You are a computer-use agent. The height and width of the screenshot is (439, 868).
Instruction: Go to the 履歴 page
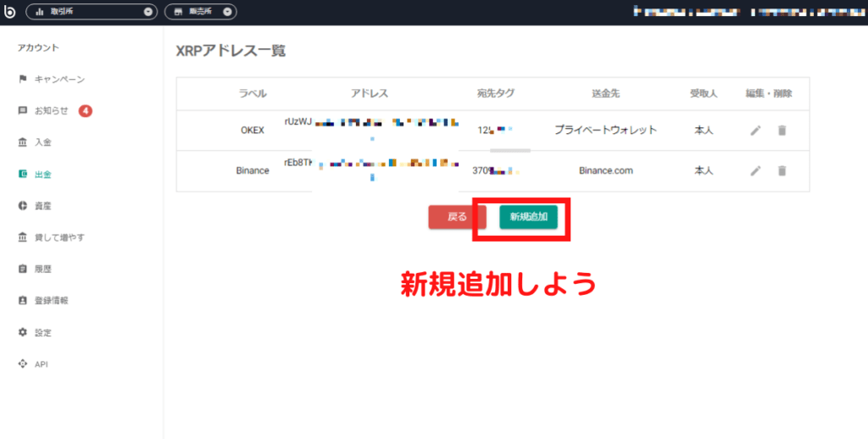42,269
